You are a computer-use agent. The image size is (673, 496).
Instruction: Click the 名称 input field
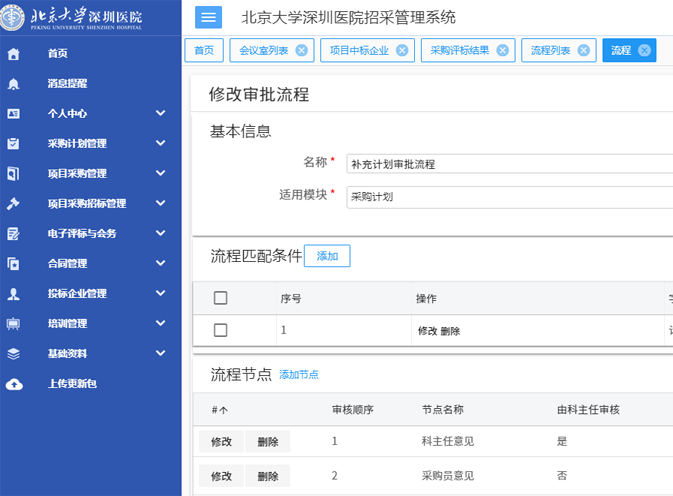[x=508, y=164]
